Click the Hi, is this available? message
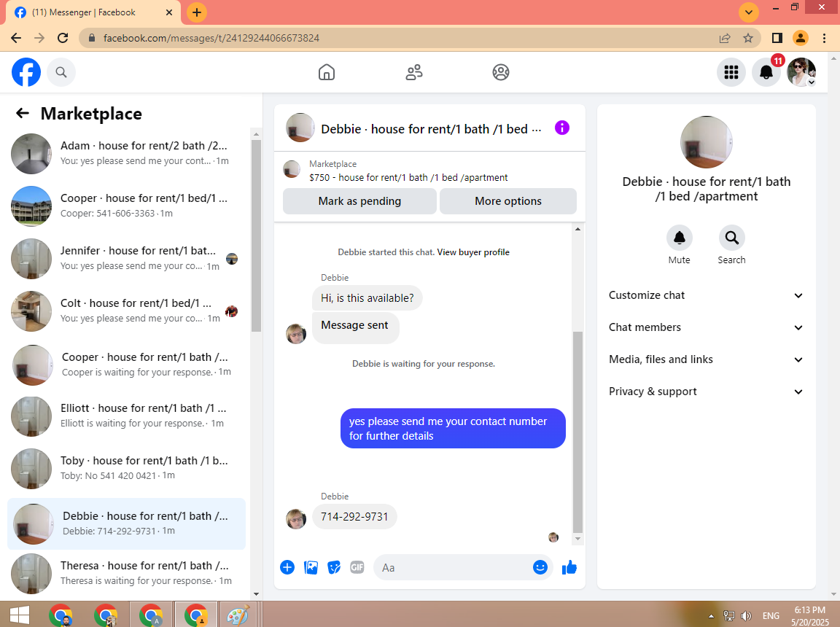This screenshot has height=627, width=840. (367, 298)
